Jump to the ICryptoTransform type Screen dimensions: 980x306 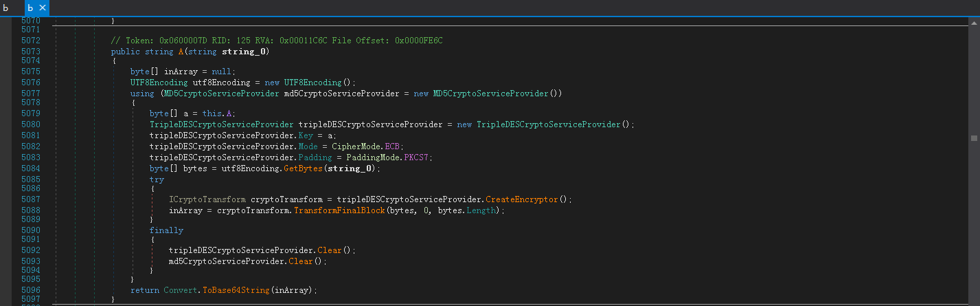(x=207, y=199)
